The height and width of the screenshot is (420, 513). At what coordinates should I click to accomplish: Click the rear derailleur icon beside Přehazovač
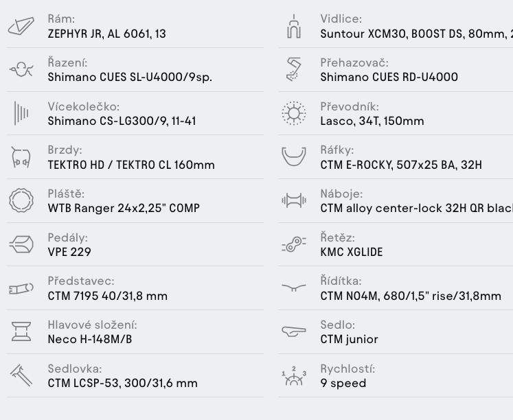point(294,69)
